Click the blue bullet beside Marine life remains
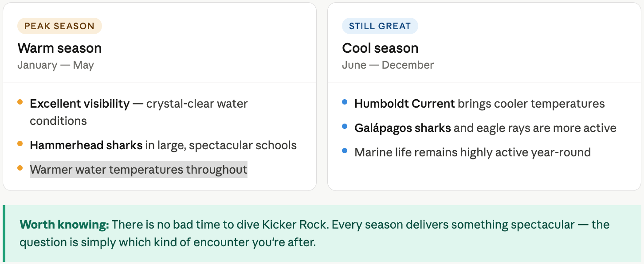This screenshot has height=264, width=644. coord(345,151)
